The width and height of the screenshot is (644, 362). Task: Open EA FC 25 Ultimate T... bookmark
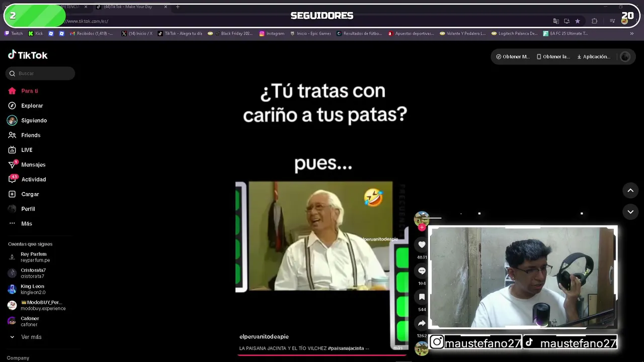click(x=566, y=34)
